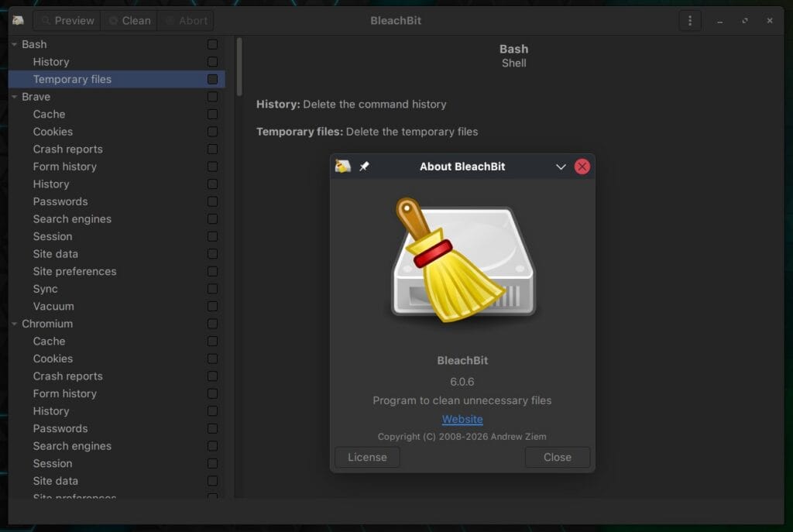Screen dimensions: 793x532
Task: Click 'Program to clean unnecessary files' text
Action: pos(462,400)
